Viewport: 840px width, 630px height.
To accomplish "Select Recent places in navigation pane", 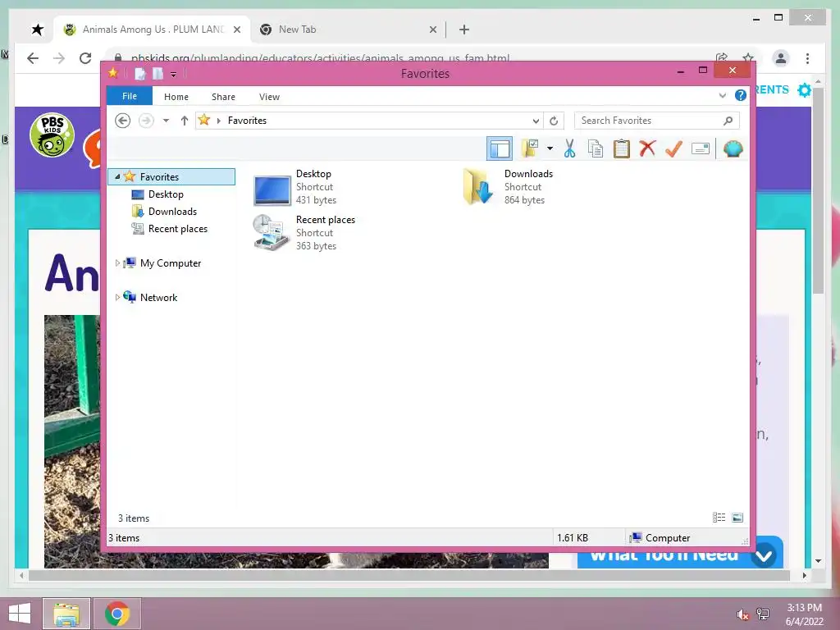I will click(177, 229).
